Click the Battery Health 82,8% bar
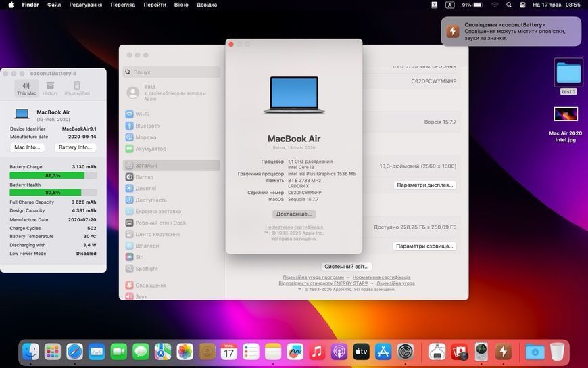The width and height of the screenshot is (588, 368). tap(53, 193)
